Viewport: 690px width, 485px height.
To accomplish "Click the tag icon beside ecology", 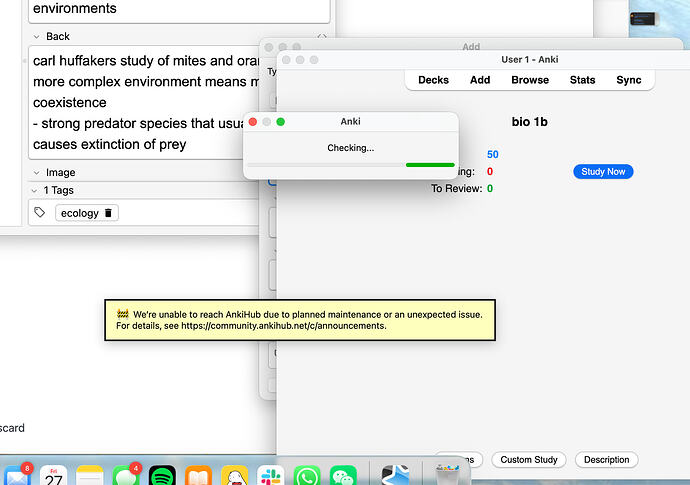I will tap(40, 213).
